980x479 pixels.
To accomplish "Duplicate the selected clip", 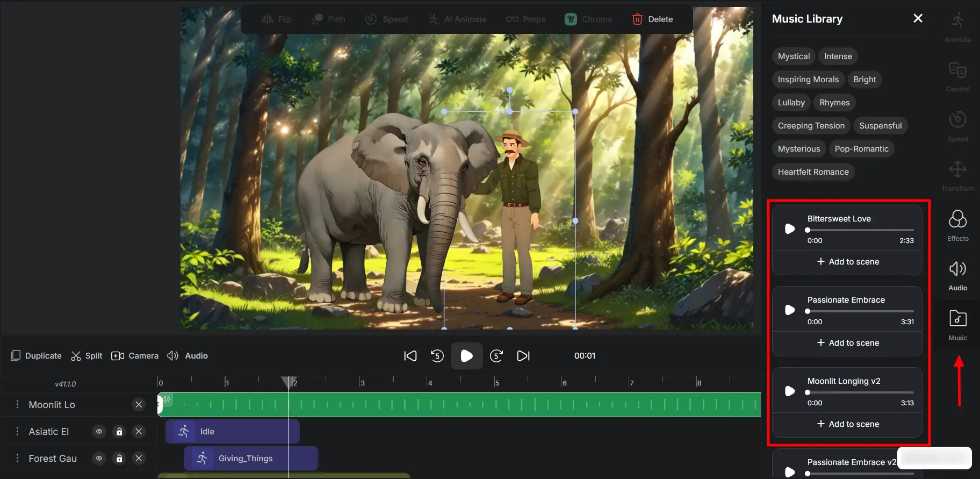I will [x=36, y=356].
